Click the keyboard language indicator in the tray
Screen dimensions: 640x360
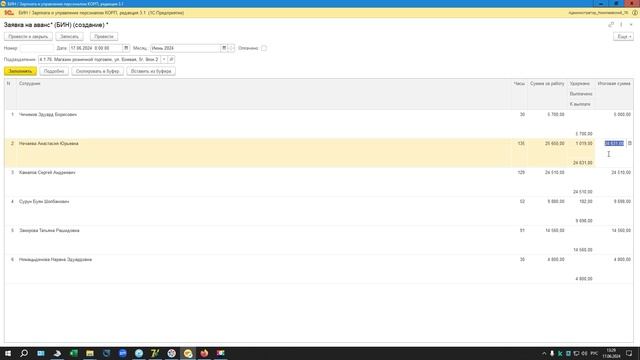point(594,353)
